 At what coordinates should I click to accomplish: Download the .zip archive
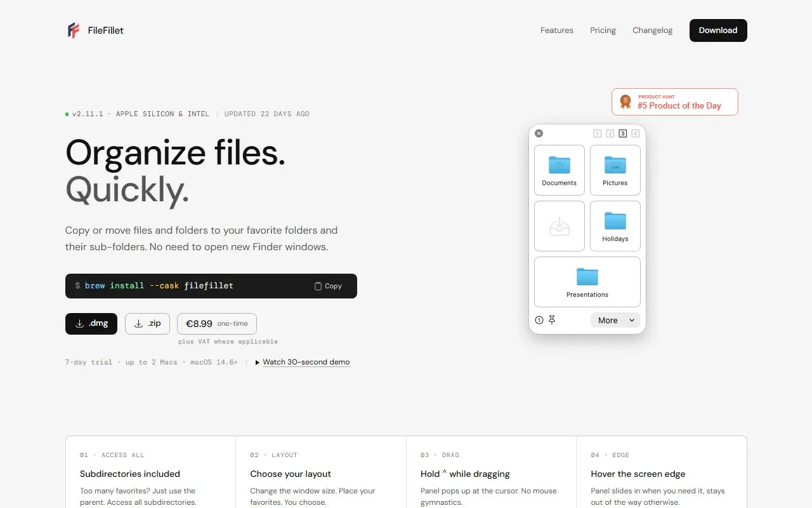[148, 324]
